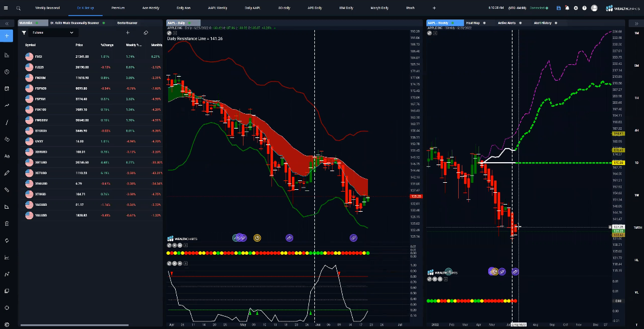
Task: Click the Connected status indicator
Action: tap(538, 8)
